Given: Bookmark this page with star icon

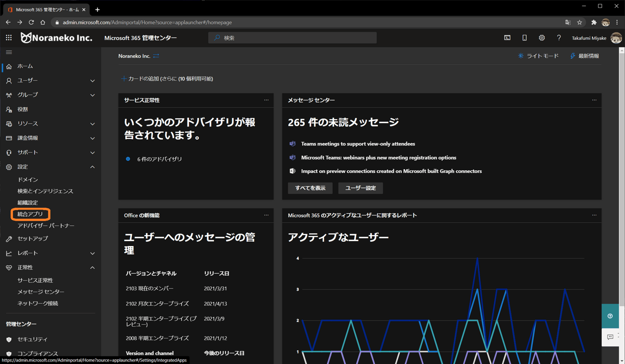Looking at the screenshot, I should tap(579, 22).
